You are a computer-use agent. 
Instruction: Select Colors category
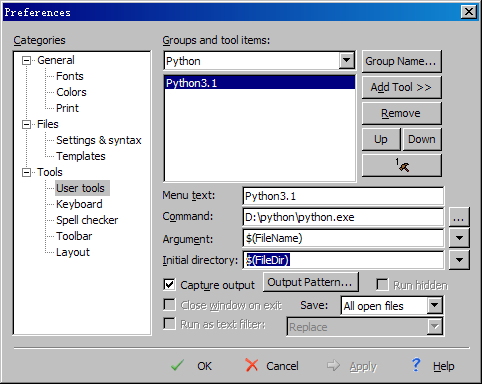point(71,92)
